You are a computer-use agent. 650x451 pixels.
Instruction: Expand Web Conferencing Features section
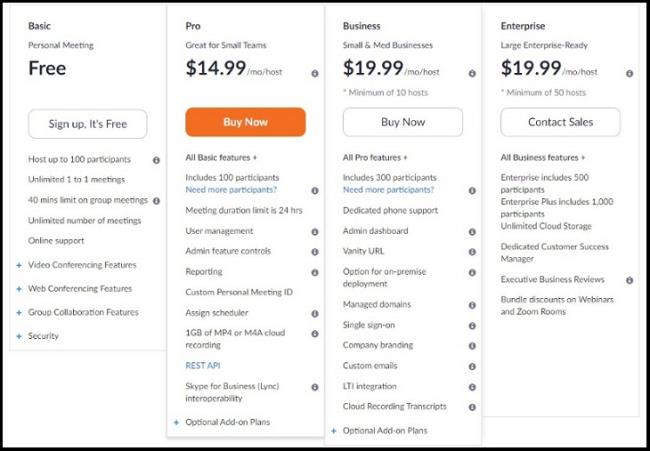(x=74, y=289)
